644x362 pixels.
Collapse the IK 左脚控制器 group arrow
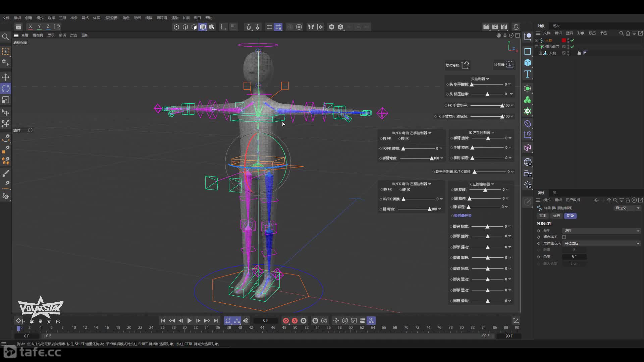[x=492, y=184]
